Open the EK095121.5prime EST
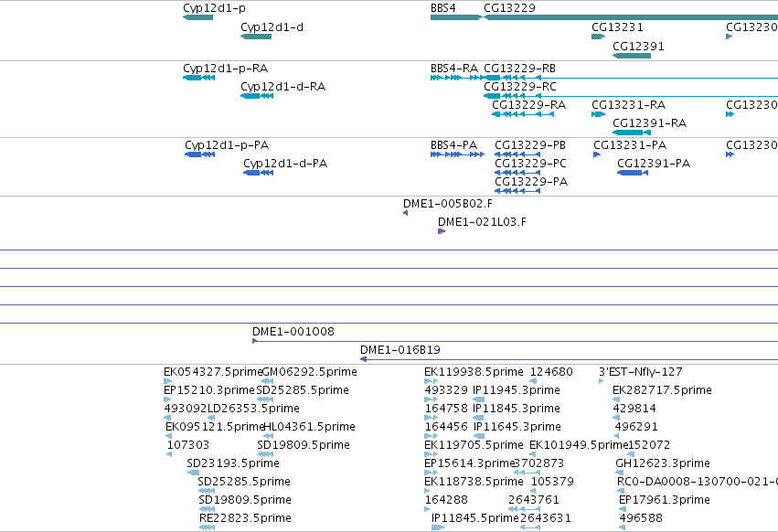Image resolution: width=778 pixels, height=532 pixels. click(169, 436)
